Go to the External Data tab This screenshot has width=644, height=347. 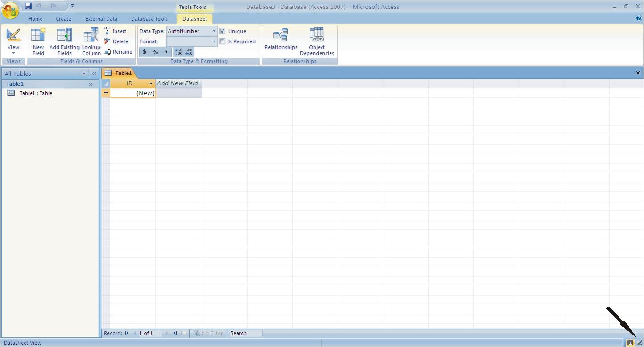point(101,19)
